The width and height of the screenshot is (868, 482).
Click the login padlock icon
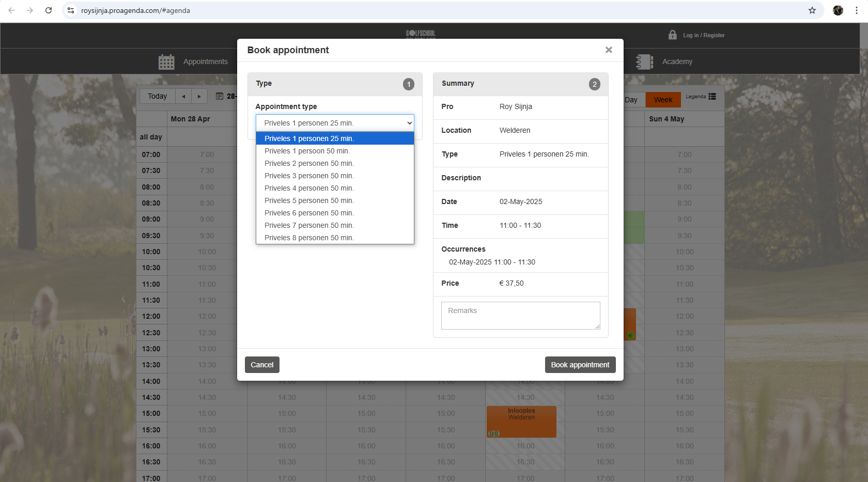click(672, 35)
